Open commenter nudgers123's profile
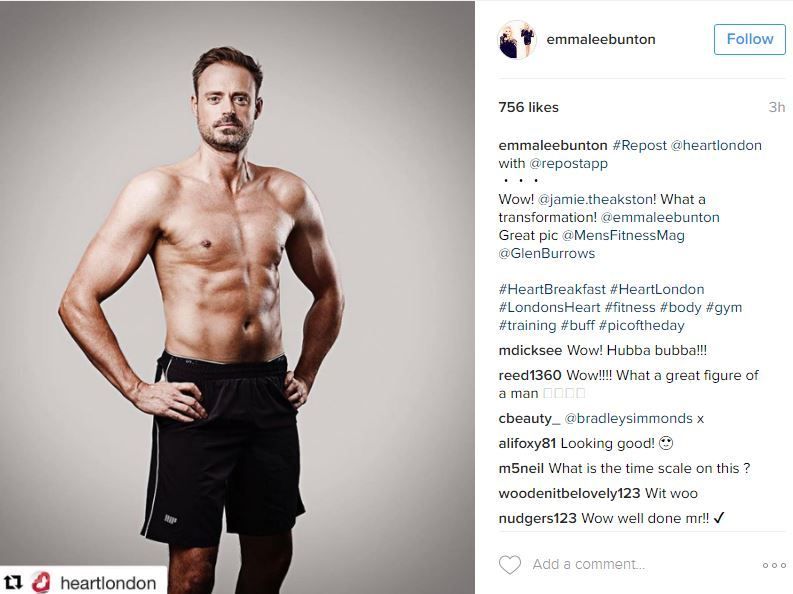Viewport: 793px width, 594px height. [537, 518]
